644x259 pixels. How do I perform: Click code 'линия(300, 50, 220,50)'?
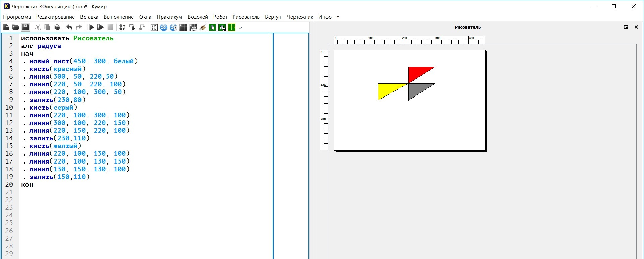tap(73, 77)
